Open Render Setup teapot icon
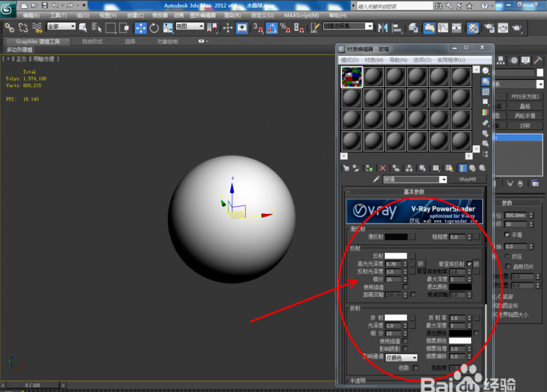 point(489,28)
